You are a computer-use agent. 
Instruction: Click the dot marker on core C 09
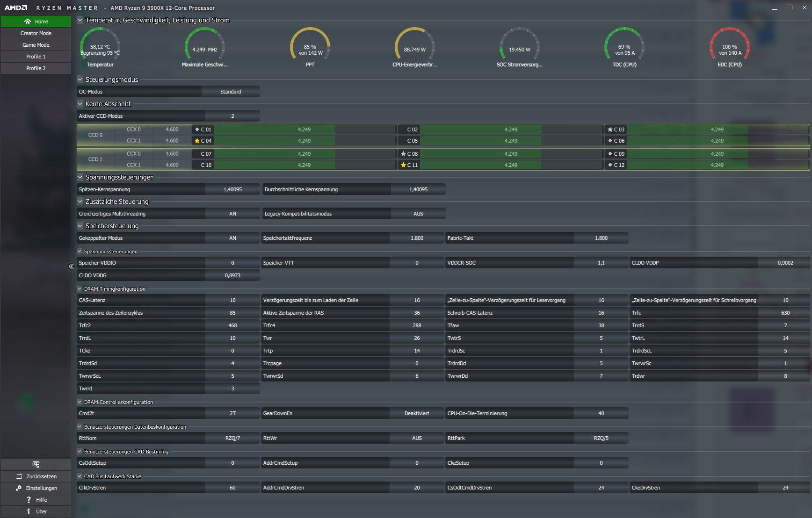(610, 154)
